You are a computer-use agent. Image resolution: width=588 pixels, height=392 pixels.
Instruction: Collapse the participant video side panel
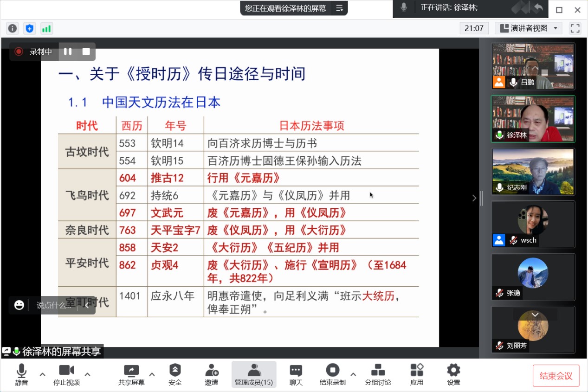point(474,198)
